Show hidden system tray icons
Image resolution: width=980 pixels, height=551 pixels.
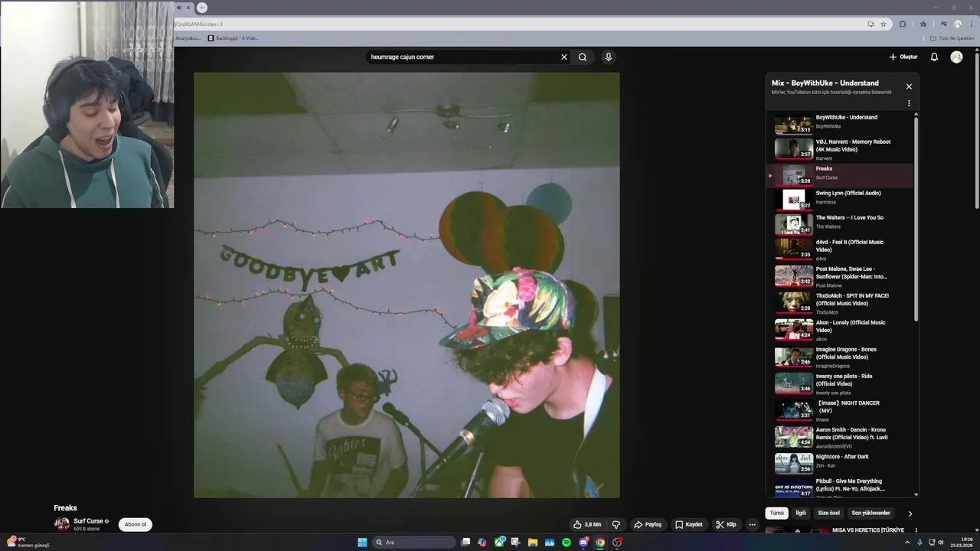click(907, 542)
